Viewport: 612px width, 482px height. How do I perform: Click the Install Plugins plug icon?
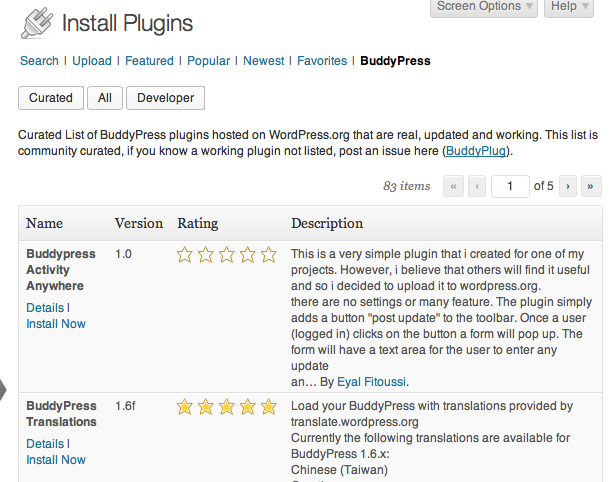[x=37, y=23]
